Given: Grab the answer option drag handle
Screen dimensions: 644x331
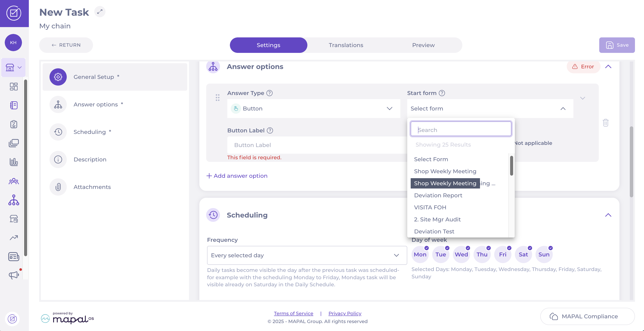Looking at the screenshot, I should (217, 98).
